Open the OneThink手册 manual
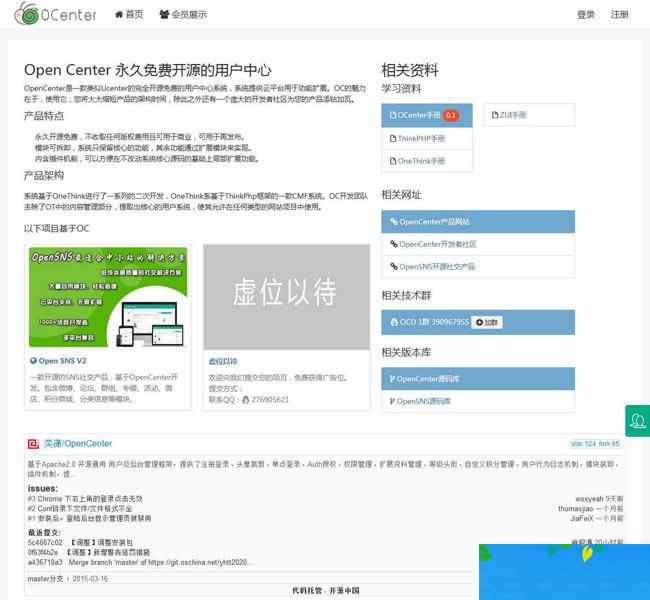 (x=421, y=161)
